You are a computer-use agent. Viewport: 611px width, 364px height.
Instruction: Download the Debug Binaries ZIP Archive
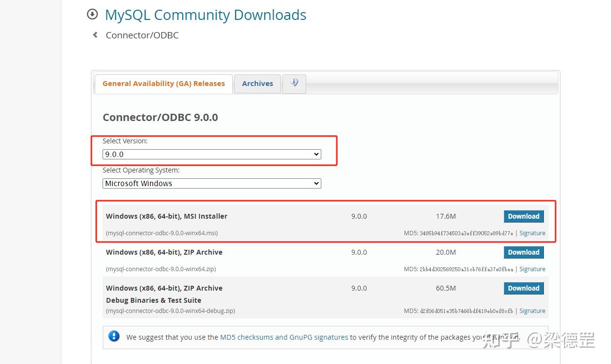(x=524, y=288)
